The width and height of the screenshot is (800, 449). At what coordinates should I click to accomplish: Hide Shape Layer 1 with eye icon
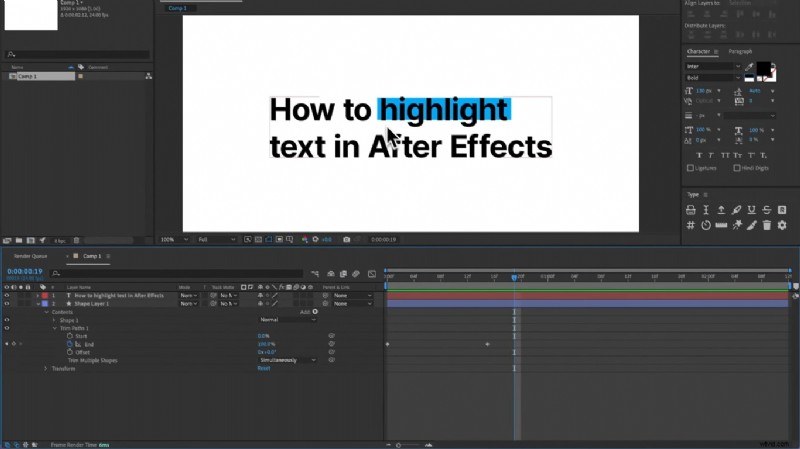7,304
